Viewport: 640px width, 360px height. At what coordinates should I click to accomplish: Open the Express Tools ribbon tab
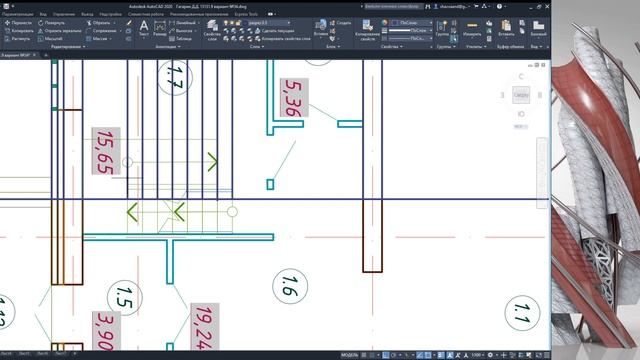point(246,14)
